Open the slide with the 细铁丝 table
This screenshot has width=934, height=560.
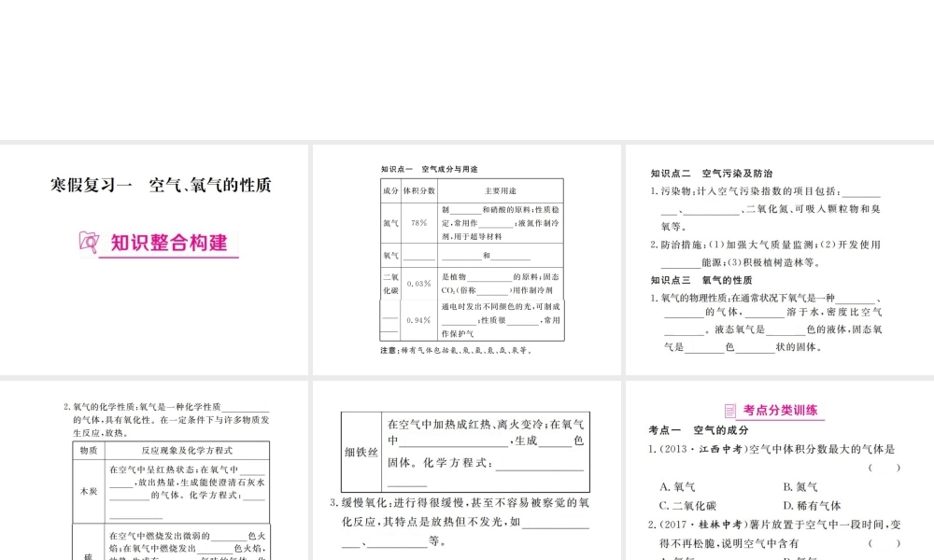pos(466,470)
